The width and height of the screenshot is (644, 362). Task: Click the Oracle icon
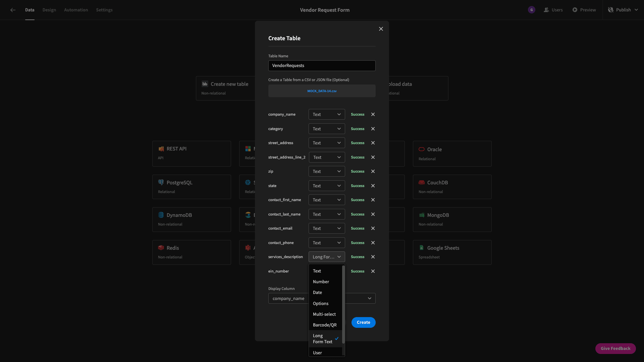click(422, 149)
